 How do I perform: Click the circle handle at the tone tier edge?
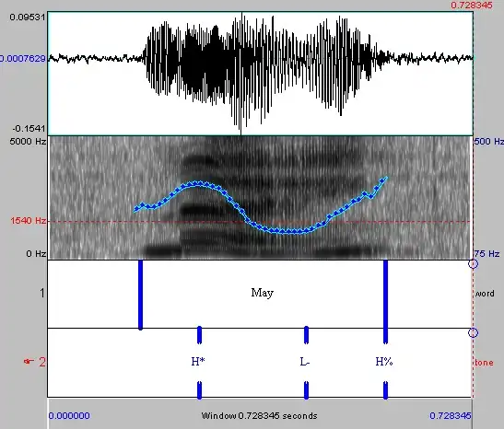coord(473,332)
